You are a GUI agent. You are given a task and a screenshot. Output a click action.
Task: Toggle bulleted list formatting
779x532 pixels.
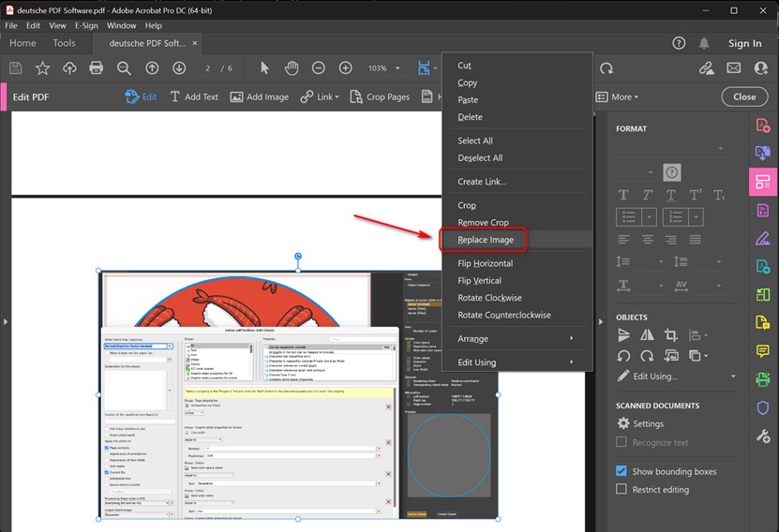(x=629, y=217)
